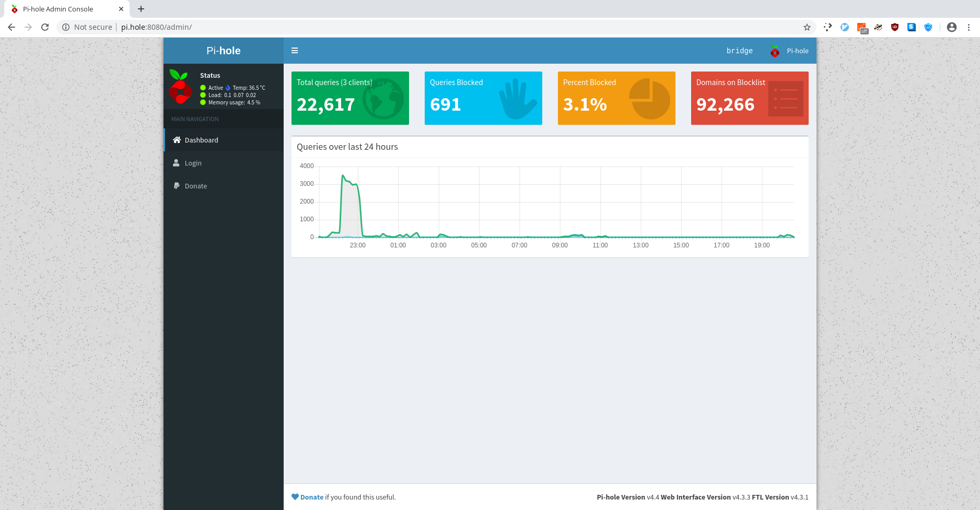The height and width of the screenshot is (510, 980).
Task: Open a new browser tab
Action: click(141, 9)
